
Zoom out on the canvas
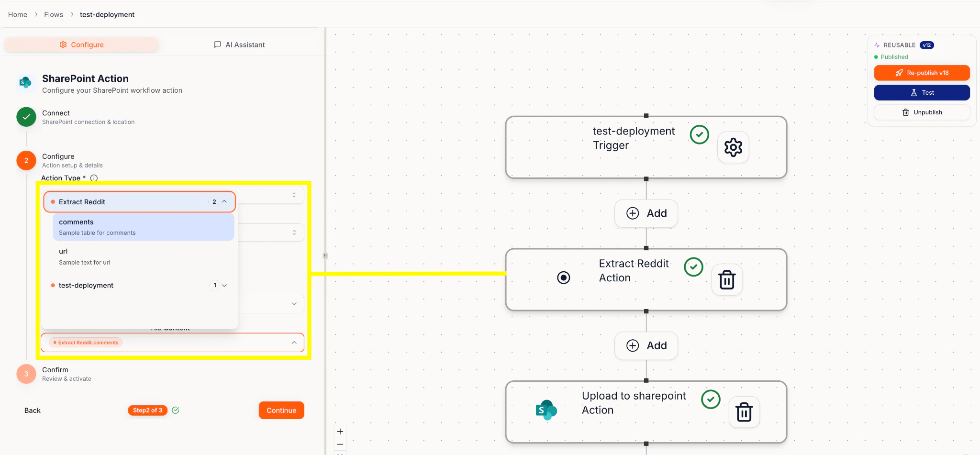tap(340, 444)
